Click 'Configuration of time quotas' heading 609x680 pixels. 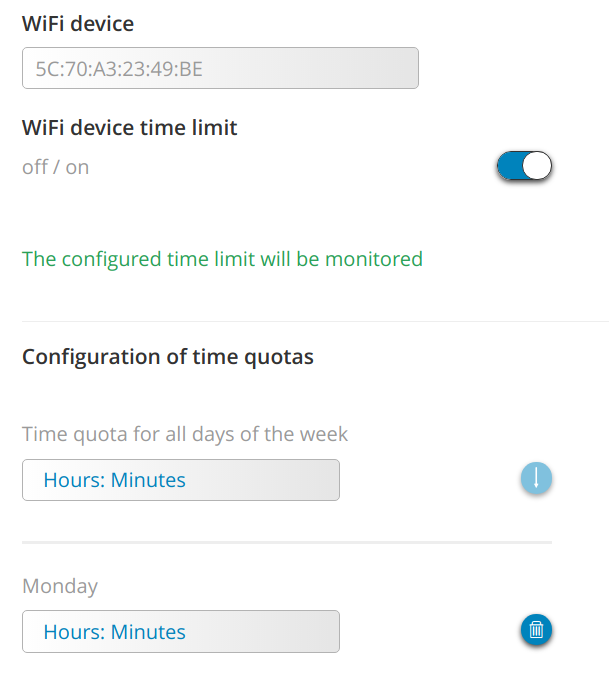[168, 357]
